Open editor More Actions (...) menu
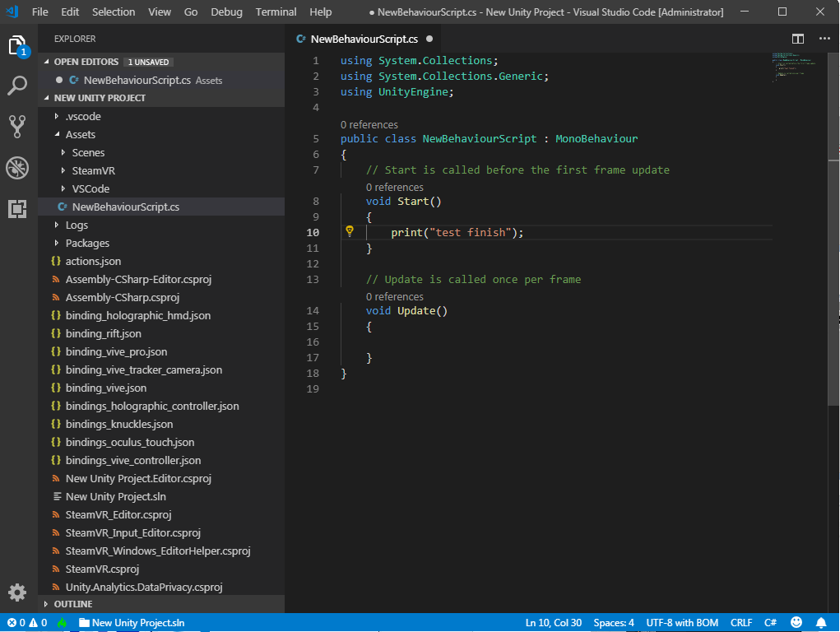 (x=824, y=39)
